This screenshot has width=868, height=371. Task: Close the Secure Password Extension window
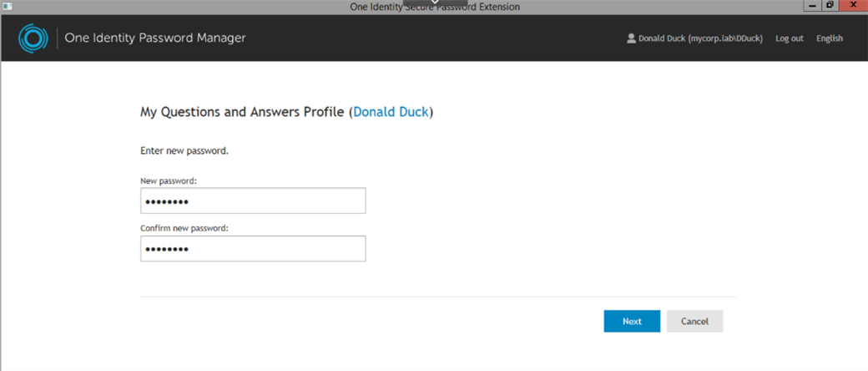tap(853, 6)
